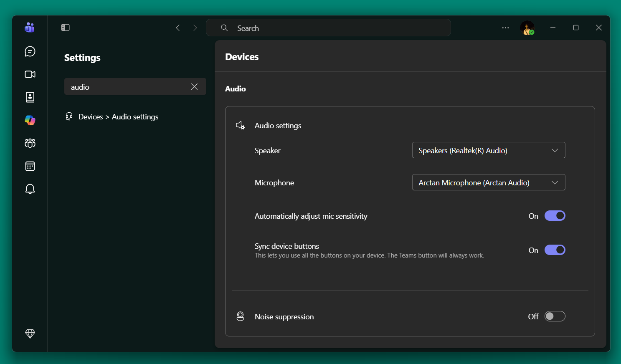Enable the Noise suppression toggle

[555, 316]
